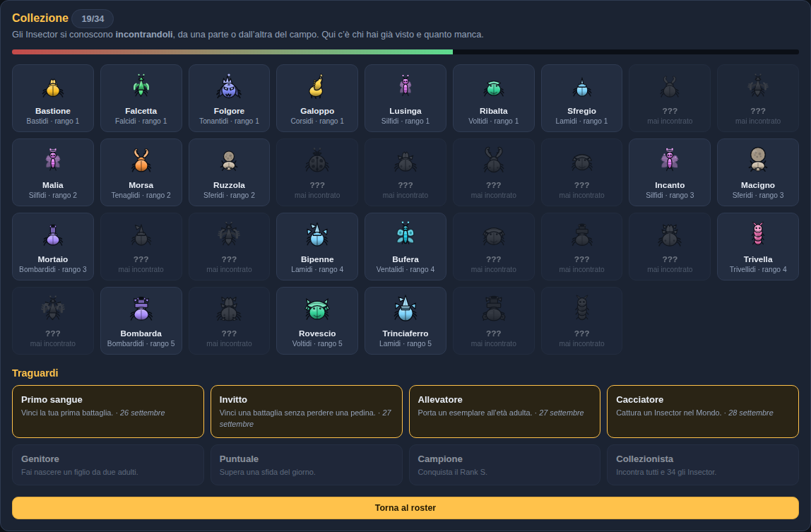Select the Trinciaferro blue insect icon
The width and height of the screenshot is (811, 532).
pyautogui.click(x=405, y=309)
